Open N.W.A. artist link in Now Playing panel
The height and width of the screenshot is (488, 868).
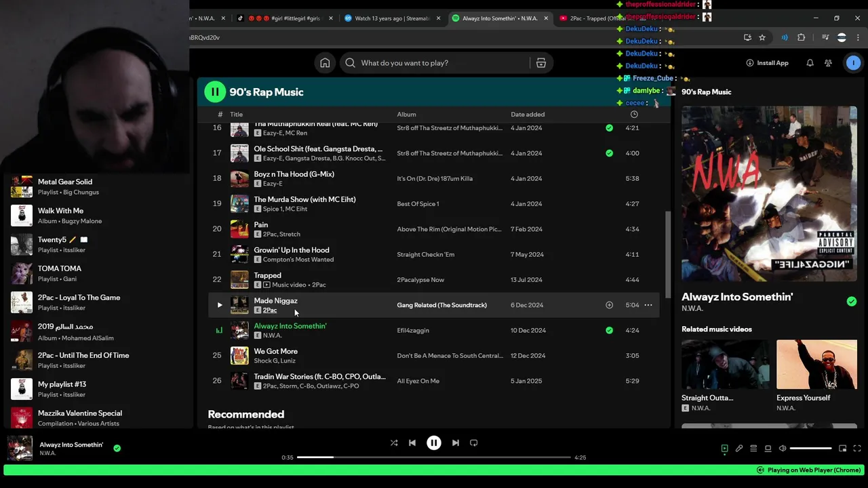tap(692, 308)
